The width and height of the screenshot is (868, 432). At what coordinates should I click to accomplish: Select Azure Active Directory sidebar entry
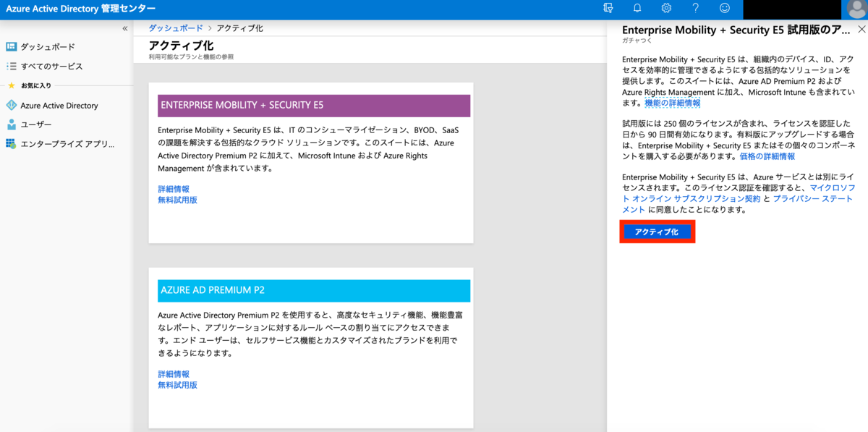tap(59, 106)
